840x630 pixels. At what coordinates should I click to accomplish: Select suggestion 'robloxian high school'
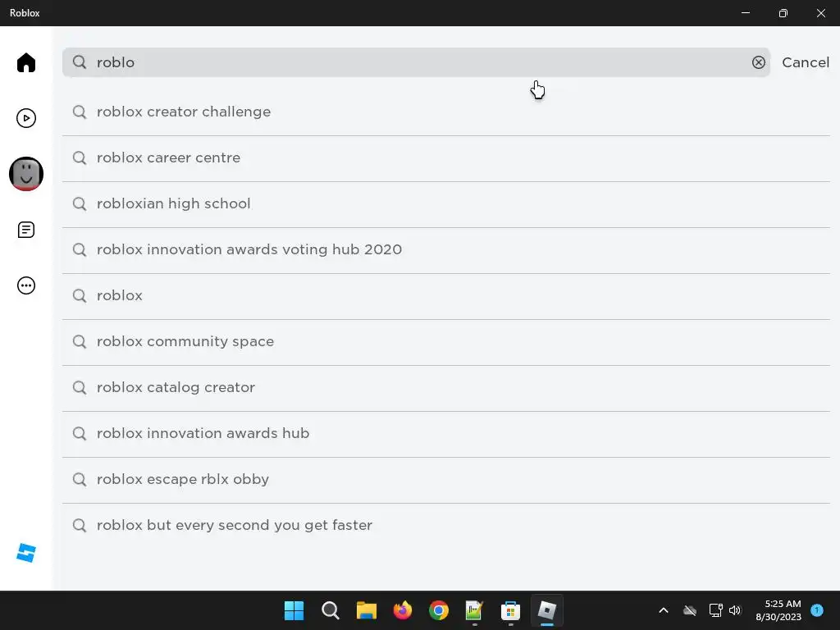(x=445, y=204)
